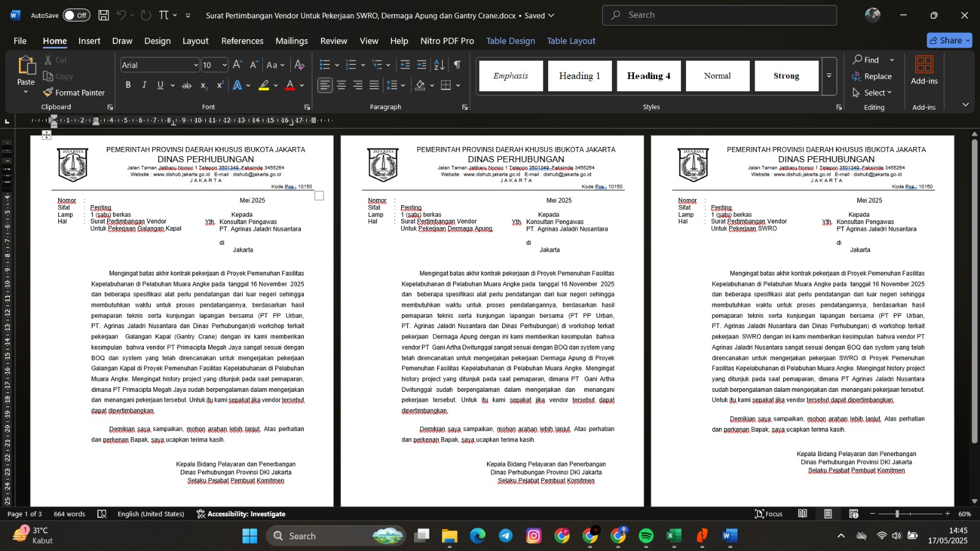Open Text Effects icon
This screenshot has height=551, width=980.
click(238, 85)
